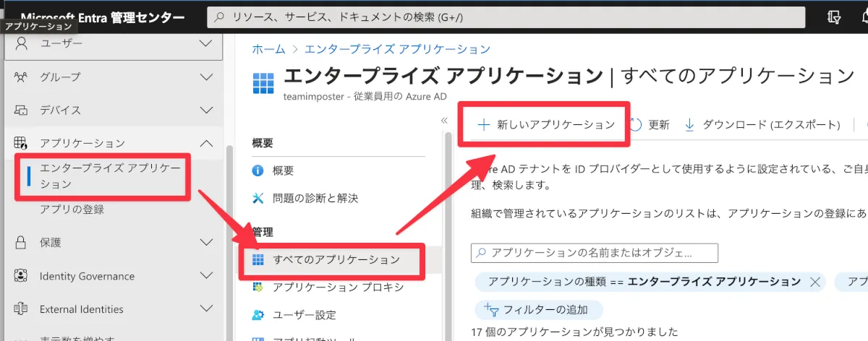Select ユーザー設定 menu item

tap(305, 315)
